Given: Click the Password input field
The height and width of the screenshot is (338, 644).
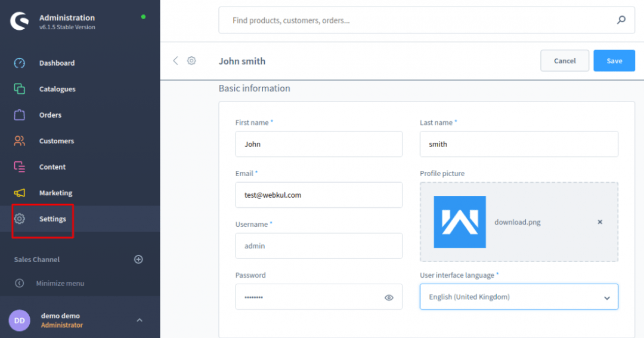Looking at the screenshot, I should [318, 297].
